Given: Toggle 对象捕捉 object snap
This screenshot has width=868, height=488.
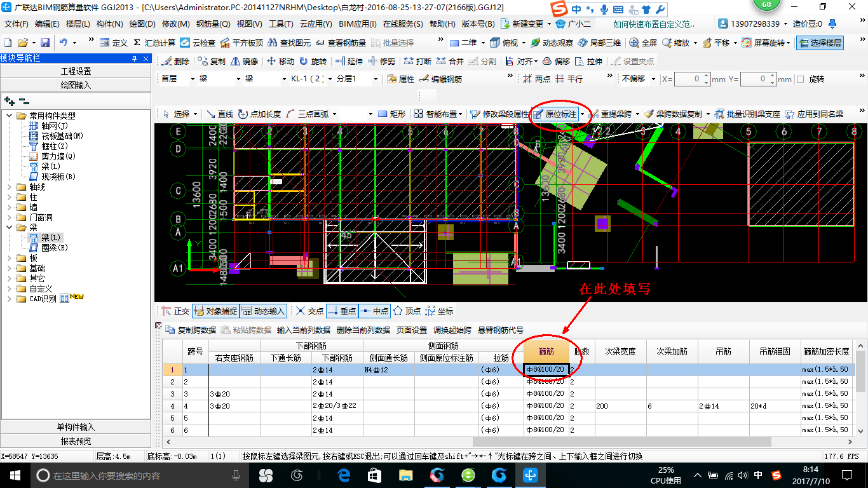Looking at the screenshot, I should click(216, 311).
